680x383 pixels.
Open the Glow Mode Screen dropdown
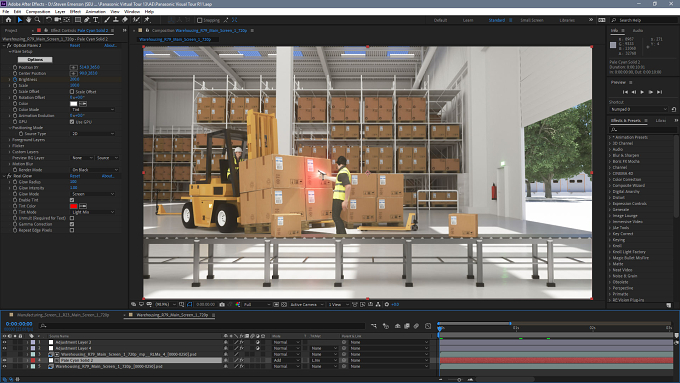click(93, 194)
